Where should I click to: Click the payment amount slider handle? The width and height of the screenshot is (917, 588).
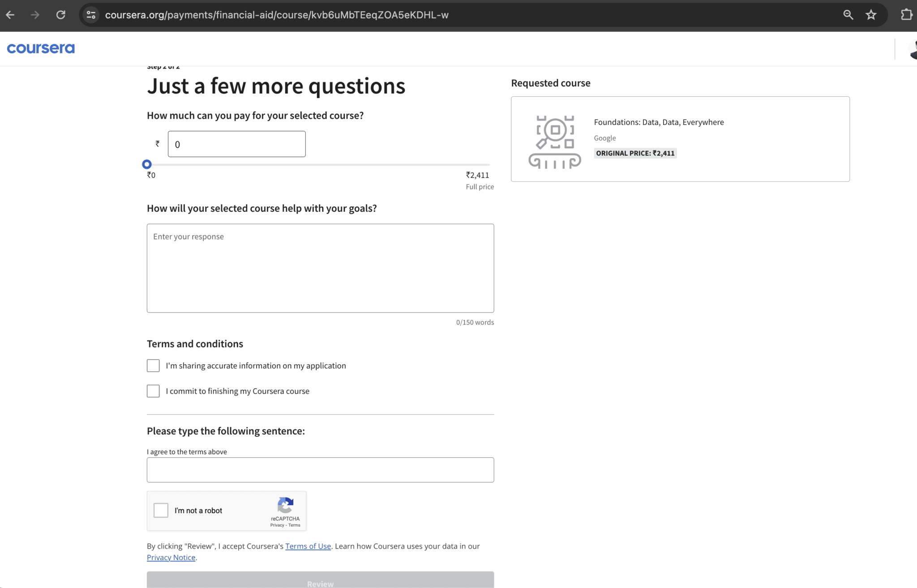(147, 164)
